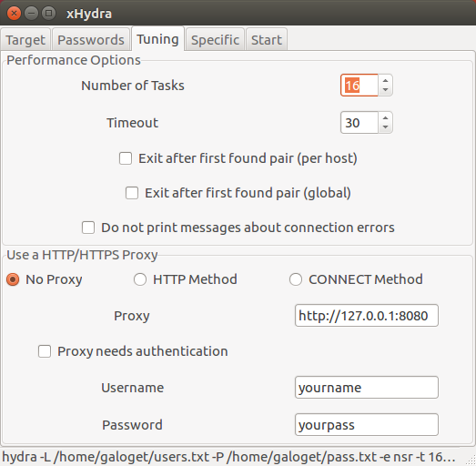
Task: Go to the Specific tab
Action: 215,39
